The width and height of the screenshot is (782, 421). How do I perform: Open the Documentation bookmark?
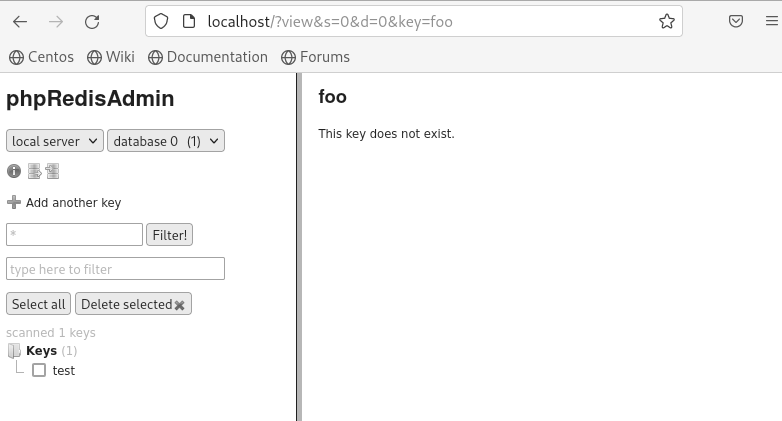(x=207, y=57)
